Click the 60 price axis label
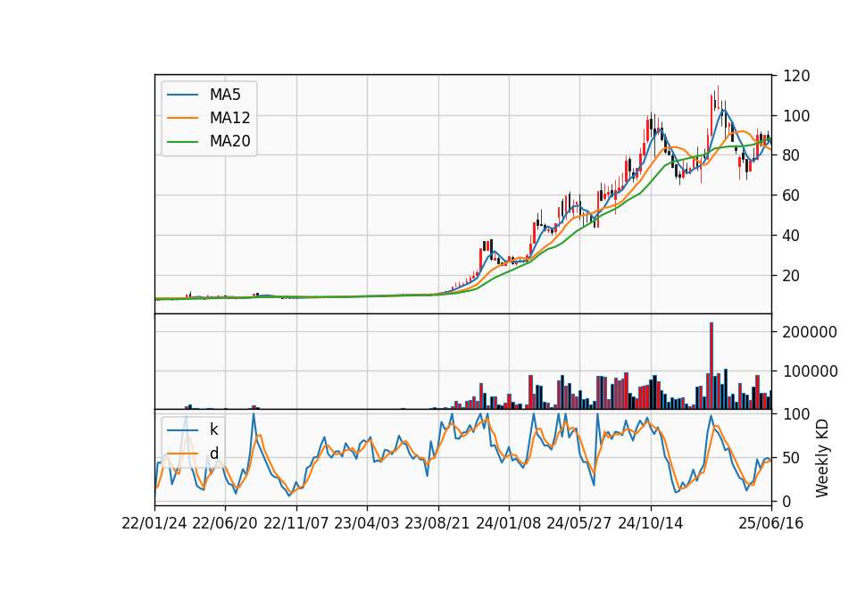 click(x=792, y=196)
